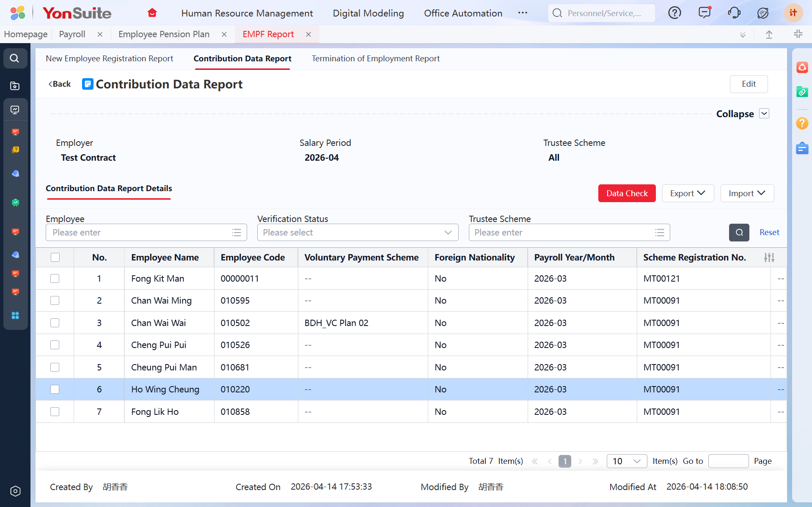The height and width of the screenshot is (507, 812).
Task: Click the home icon in top bar
Action: tap(152, 13)
